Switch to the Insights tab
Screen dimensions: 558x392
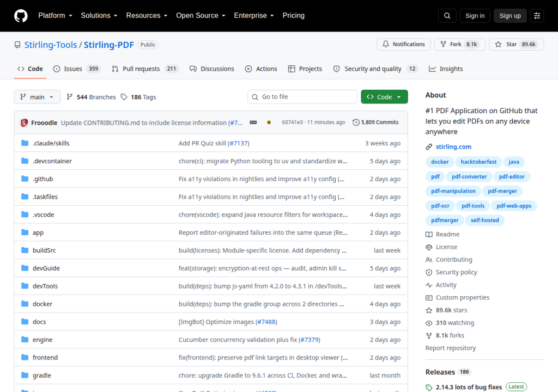click(446, 69)
